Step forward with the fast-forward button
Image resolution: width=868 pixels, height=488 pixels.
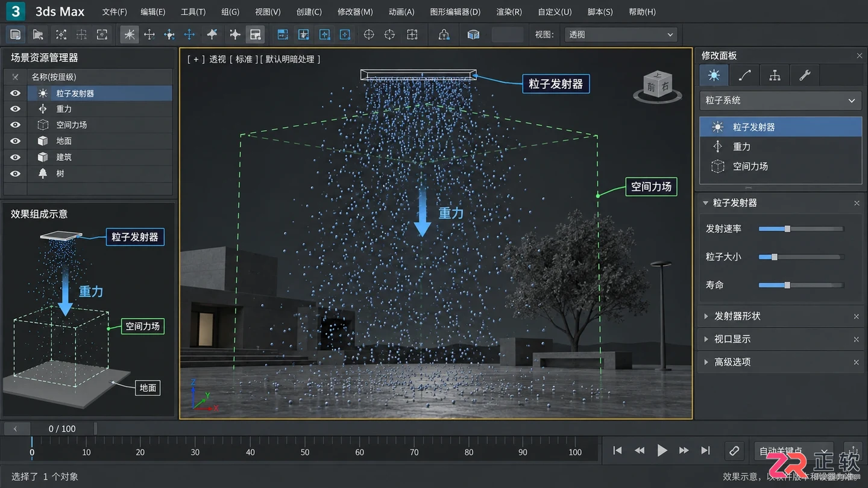point(684,451)
